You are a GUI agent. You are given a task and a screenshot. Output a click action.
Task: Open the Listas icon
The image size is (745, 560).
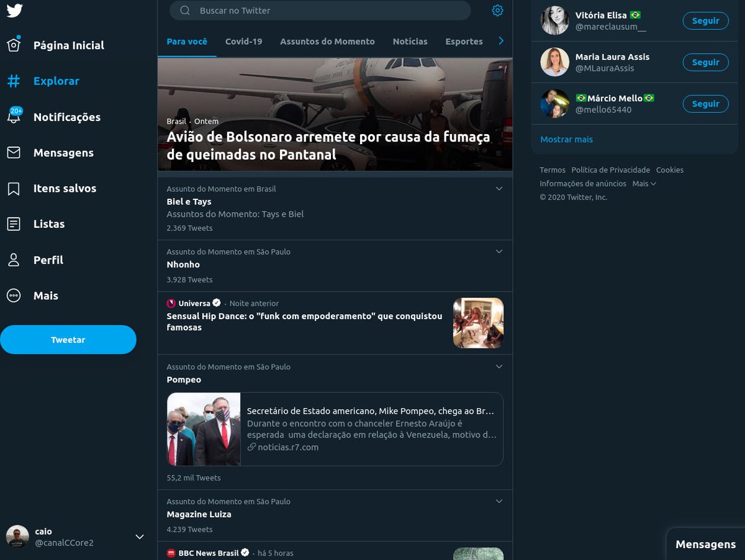tap(14, 224)
